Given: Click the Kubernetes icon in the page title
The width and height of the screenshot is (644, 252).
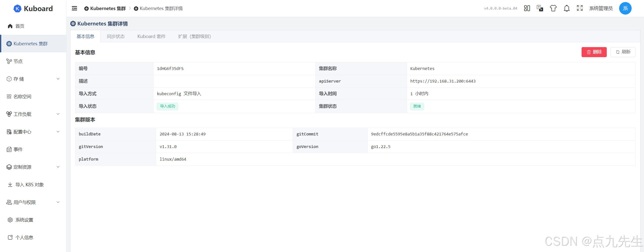Looking at the screenshot, I should pyautogui.click(x=73, y=24).
